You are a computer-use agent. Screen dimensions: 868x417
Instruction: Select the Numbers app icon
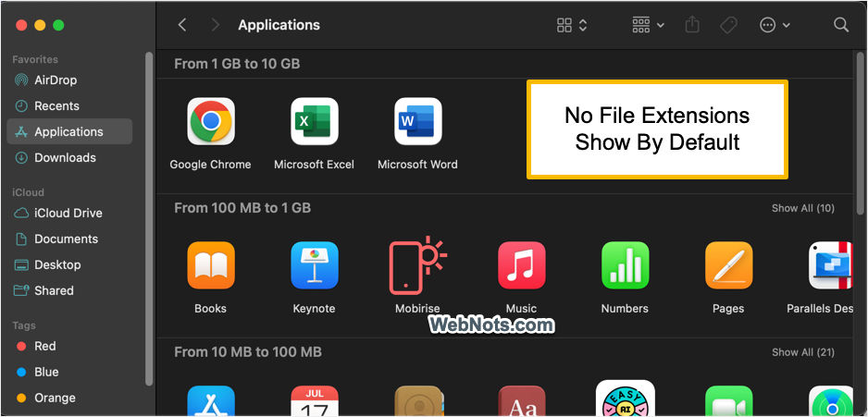[625, 265]
